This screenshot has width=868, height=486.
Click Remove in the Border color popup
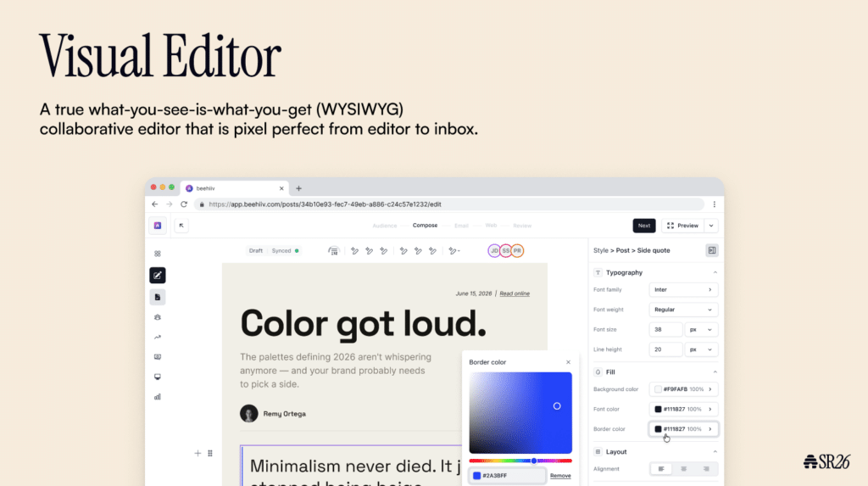click(x=560, y=476)
